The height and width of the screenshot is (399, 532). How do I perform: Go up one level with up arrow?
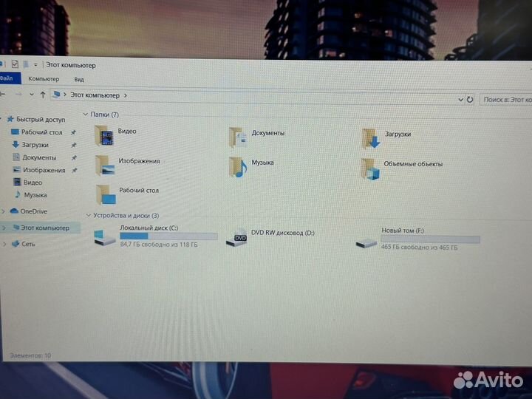pyautogui.click(x=43, y=95)
